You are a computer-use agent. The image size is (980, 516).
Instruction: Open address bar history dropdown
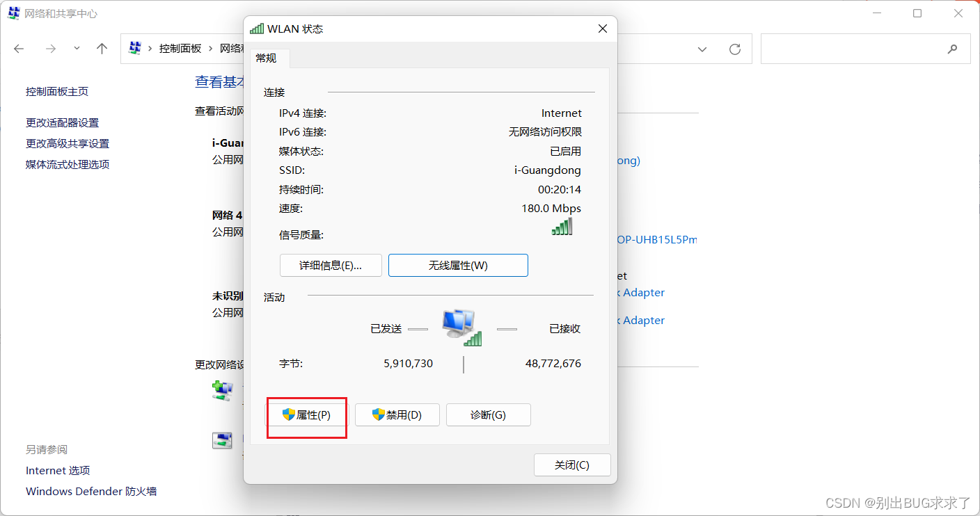pyautogui.click(x=702, y=49)
